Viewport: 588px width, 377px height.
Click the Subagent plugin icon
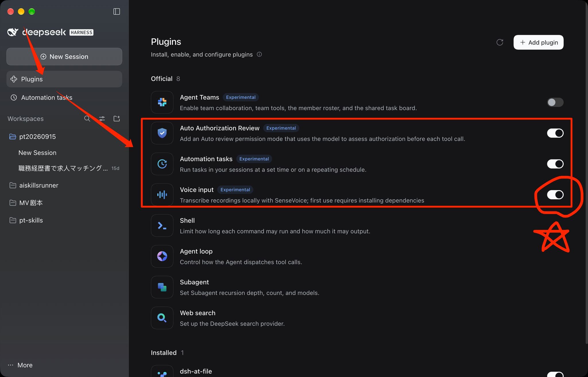tap(162, 287)
